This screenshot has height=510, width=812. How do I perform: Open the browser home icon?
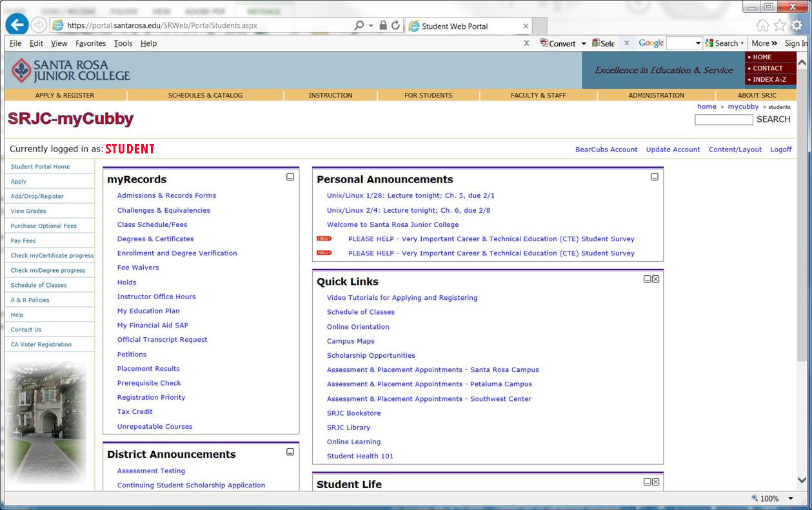pos(762,25)
